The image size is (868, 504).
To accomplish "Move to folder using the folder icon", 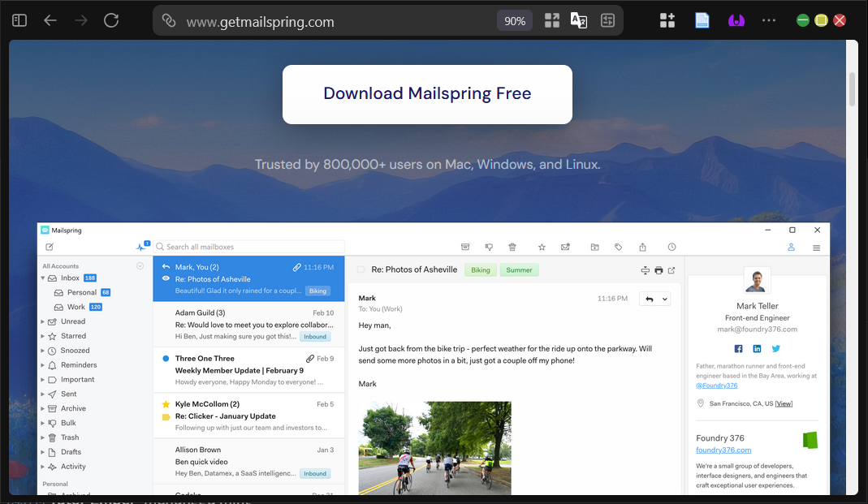I will point(594,247).
